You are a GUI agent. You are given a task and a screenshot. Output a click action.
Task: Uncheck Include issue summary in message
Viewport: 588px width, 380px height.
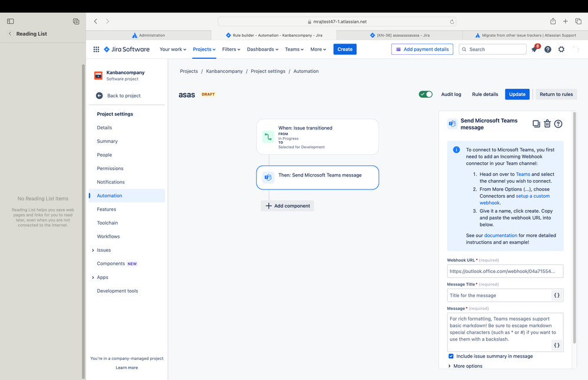click(x=451, y=356)
